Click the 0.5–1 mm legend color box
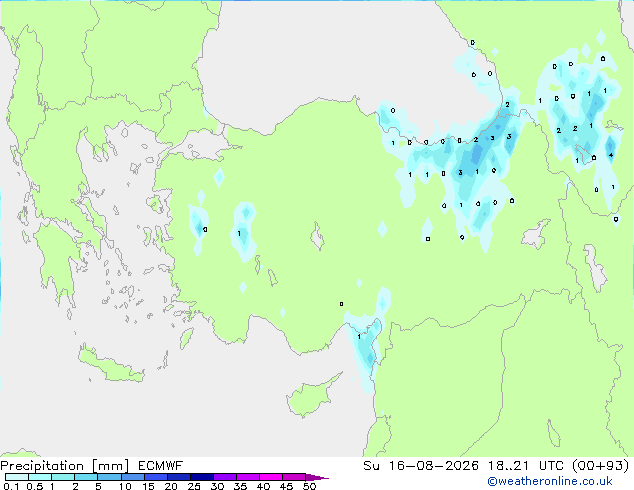 point(40,477)
